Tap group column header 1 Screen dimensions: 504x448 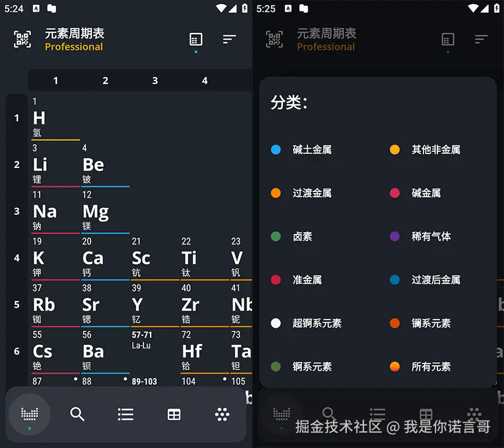pos(56,80)
